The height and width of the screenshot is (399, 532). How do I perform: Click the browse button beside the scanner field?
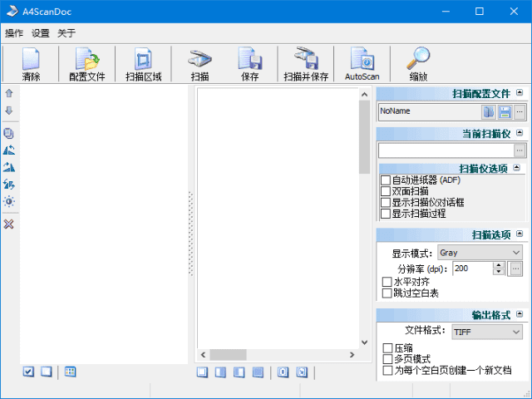pos(520,150)
